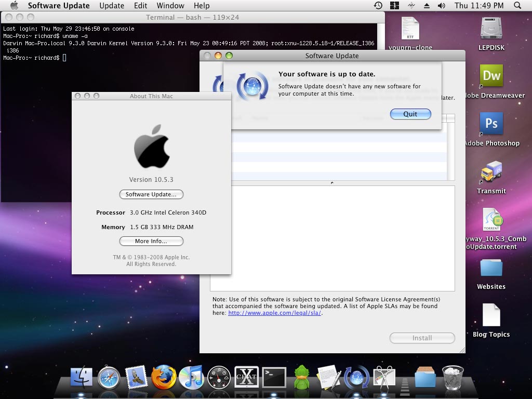Open iTunes from the Dock
Image resolution: width=532 pixels, height=399 pixels.
coord(191,377)
